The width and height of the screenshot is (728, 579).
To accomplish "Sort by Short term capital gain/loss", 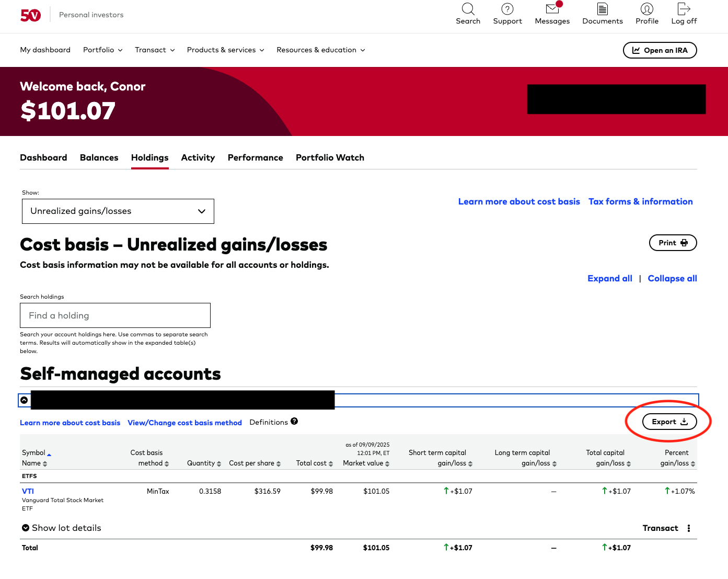I will [441, 458].
